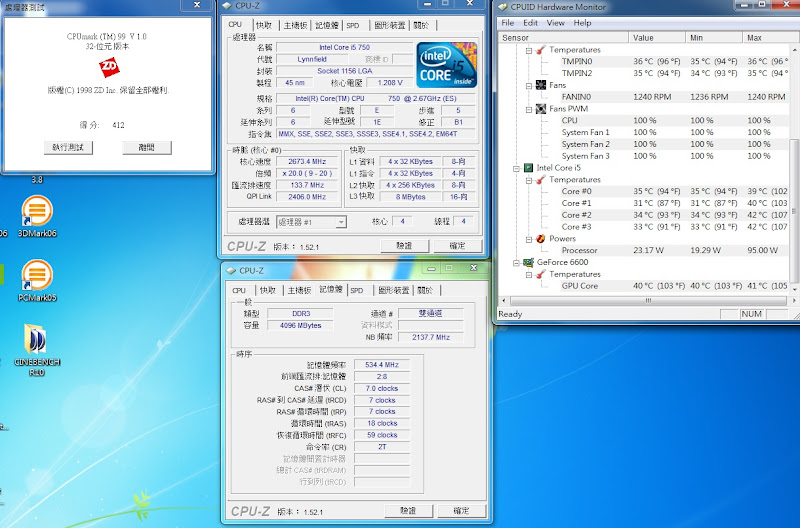Click the Intel Core i5 chip icon
The height and width of the screenshot is (528, 800).
click(529, 167)
